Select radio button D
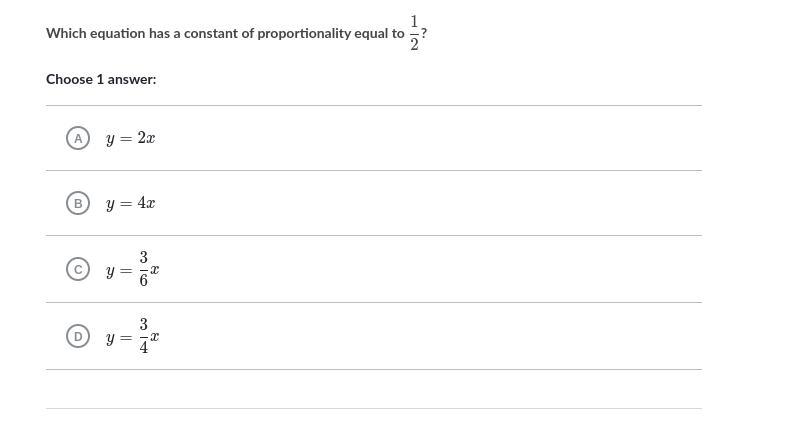 [78, 336]
